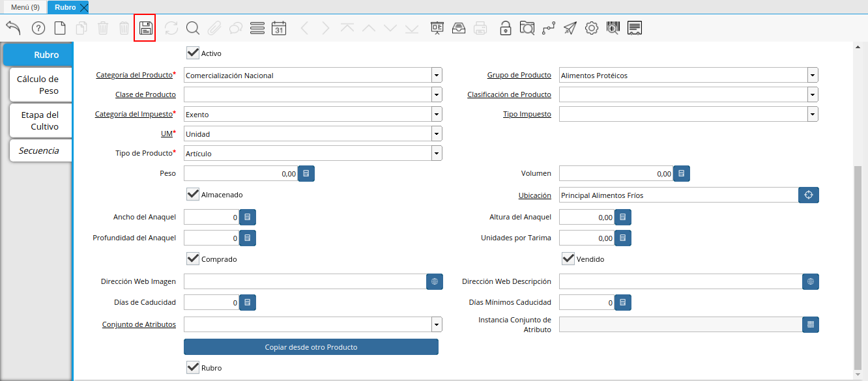The width and height of the screenshot is (868, 381).
Task: Click the Save record toolbar icon
Action: pos(145,28)
